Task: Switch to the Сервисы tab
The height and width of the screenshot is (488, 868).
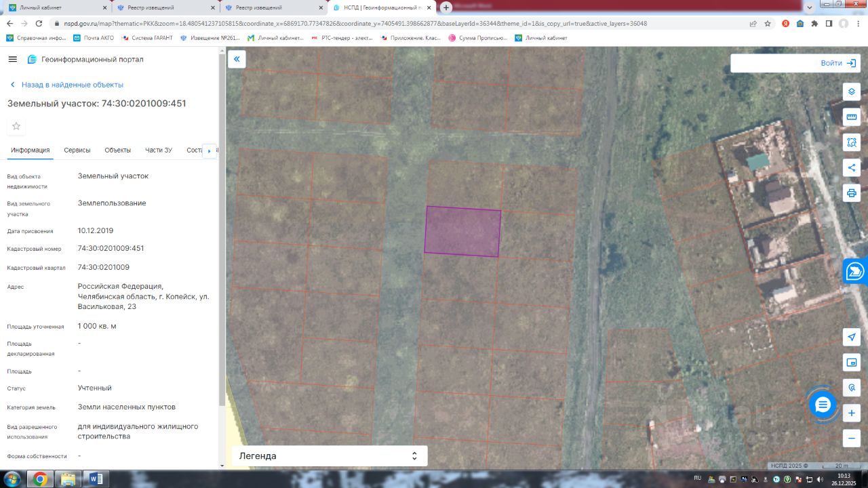Action: click(x=77, y=150)
